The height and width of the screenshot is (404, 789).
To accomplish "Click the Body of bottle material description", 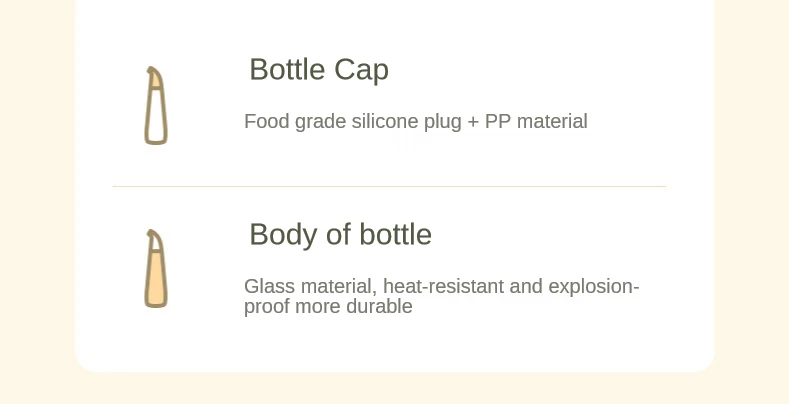I will [441, 296].
